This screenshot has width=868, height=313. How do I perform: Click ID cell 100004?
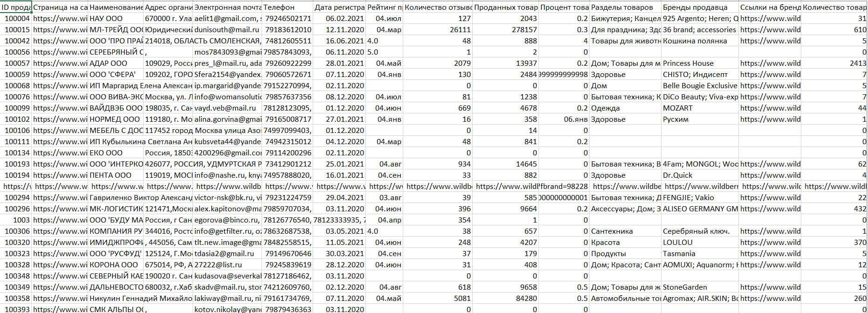[x=16, y=18]
